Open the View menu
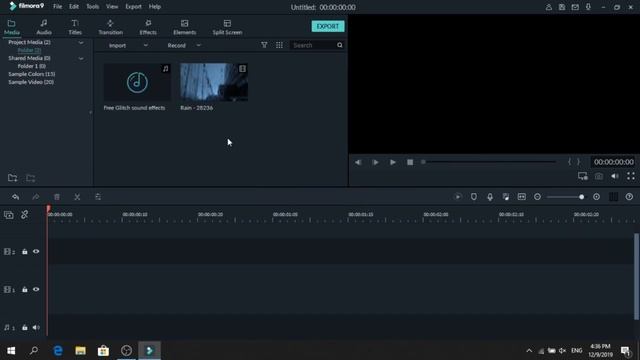 112,7
